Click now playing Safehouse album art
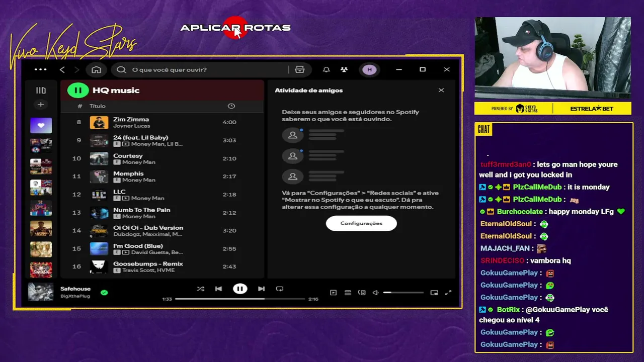The height and width of the screenshot is (362, 644). (41, 292)
